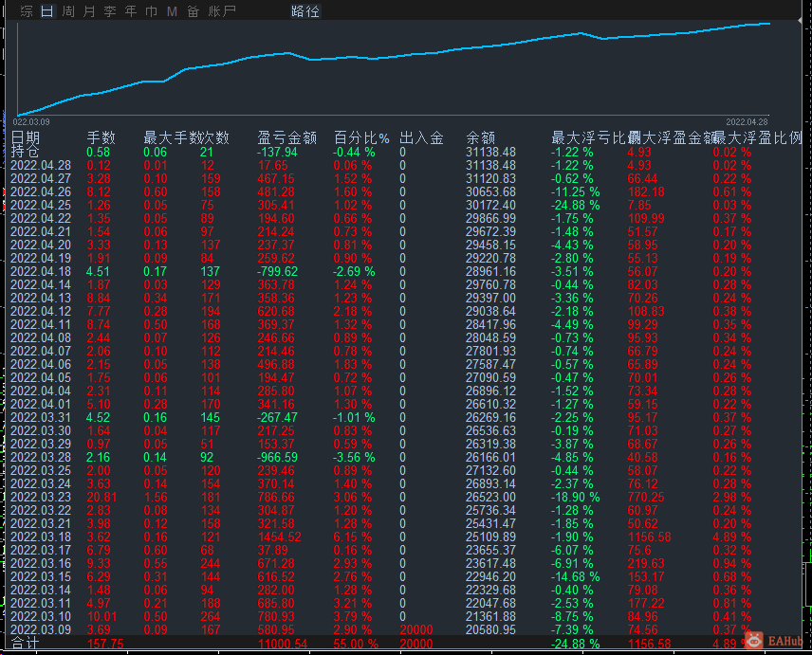Click the 出入金 column header
The width and height of the screenshot is (812, 655).
coord(421,137)
